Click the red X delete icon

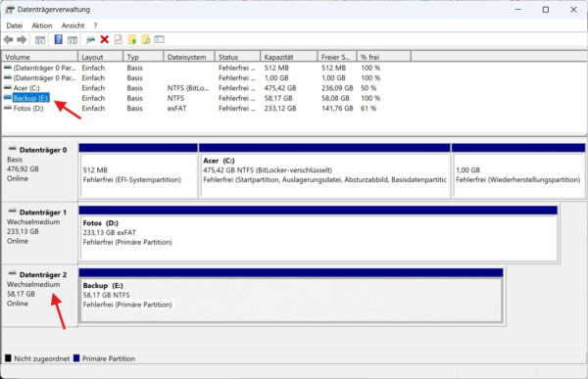pos(105,39)
